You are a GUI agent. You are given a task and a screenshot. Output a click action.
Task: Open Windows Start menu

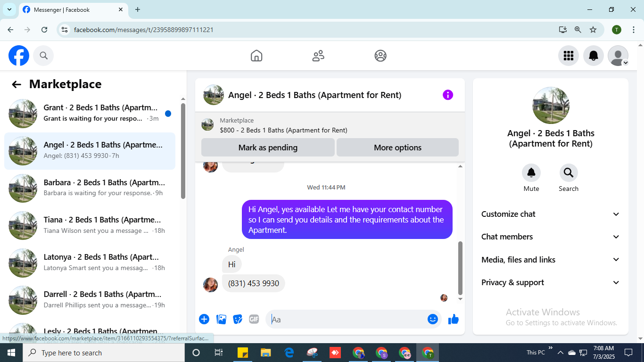[11, 353]
